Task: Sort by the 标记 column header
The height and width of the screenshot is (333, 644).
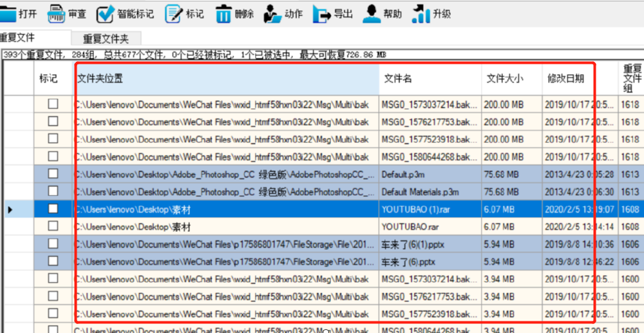Action: pyautogui.click(x=53, y=78)
